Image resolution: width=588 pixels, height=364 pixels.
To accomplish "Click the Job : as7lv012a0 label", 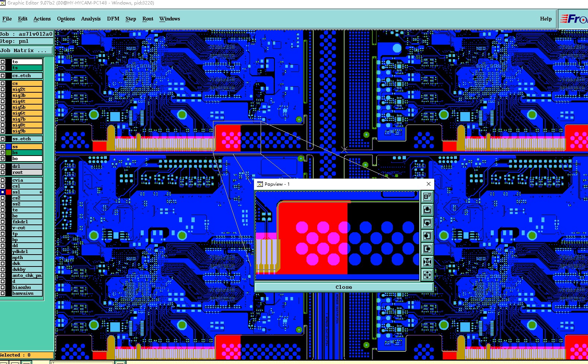I will pyautogui.click(x=26, y=34).
